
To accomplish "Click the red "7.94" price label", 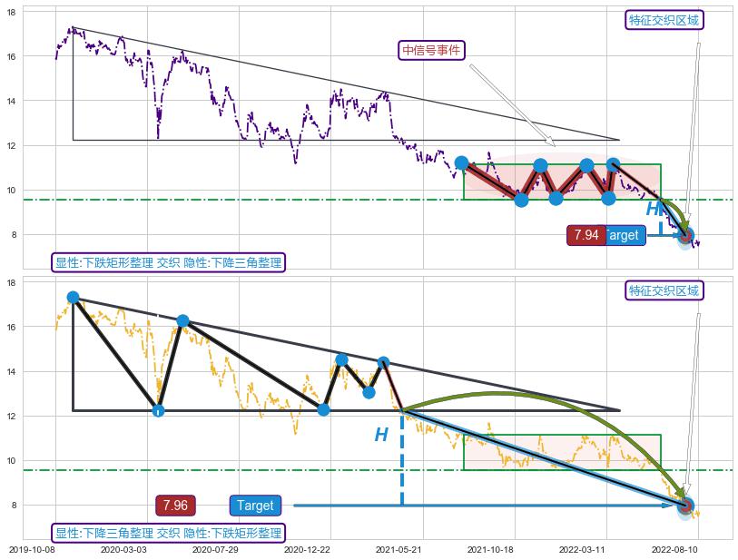I will (x=586, y=235).
